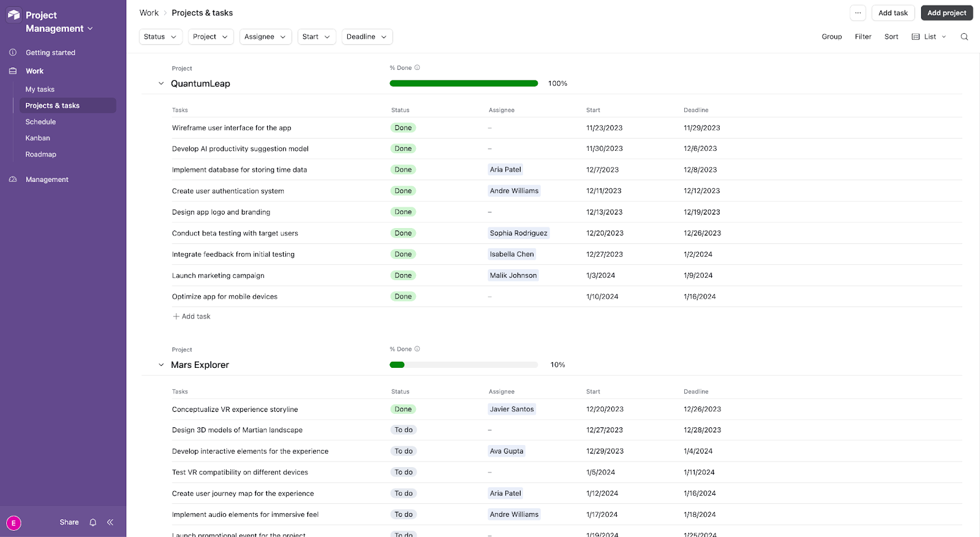Click assignee Ava Gupta
Viewport: 980px width, 537px height.
click(x=507, y=451)
